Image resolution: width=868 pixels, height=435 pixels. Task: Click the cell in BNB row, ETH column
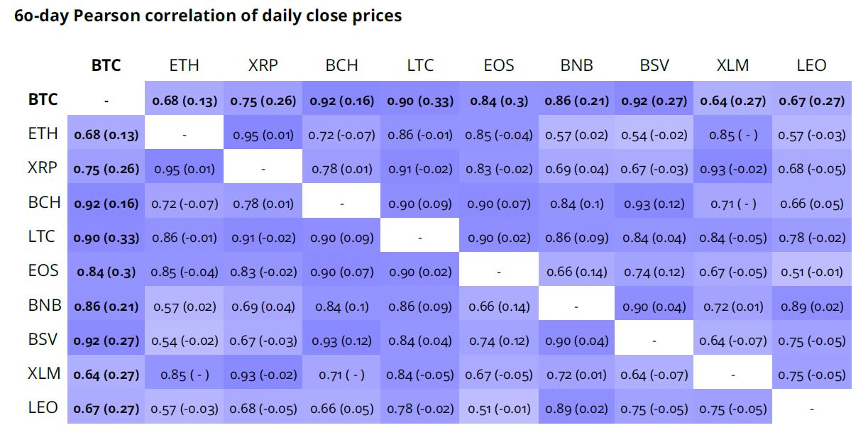[x=185, y=307]
